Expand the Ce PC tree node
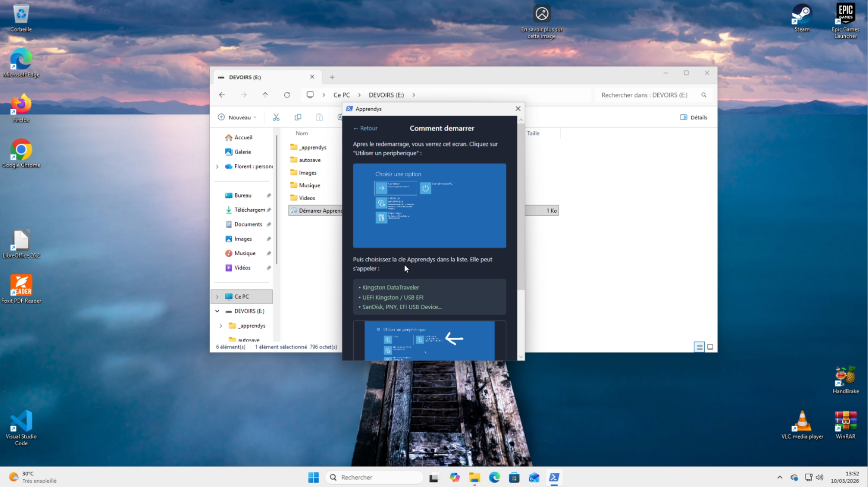 tap(217, 297)
